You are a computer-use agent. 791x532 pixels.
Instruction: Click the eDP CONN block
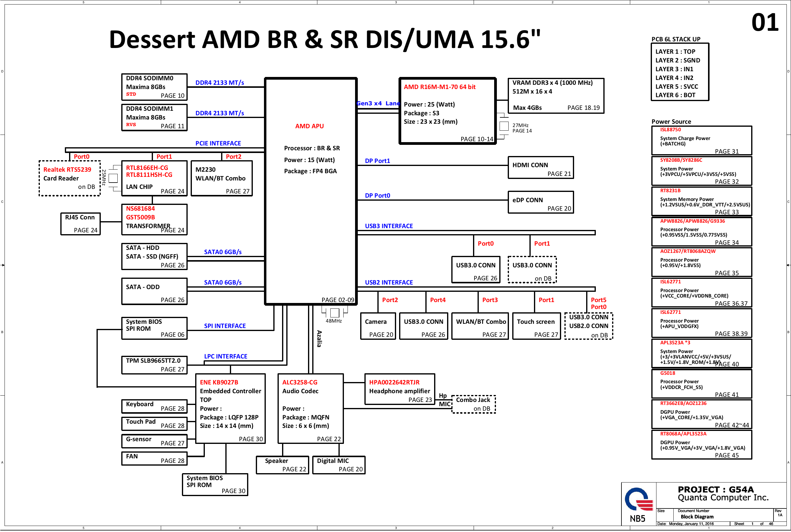tap(541, 202)
